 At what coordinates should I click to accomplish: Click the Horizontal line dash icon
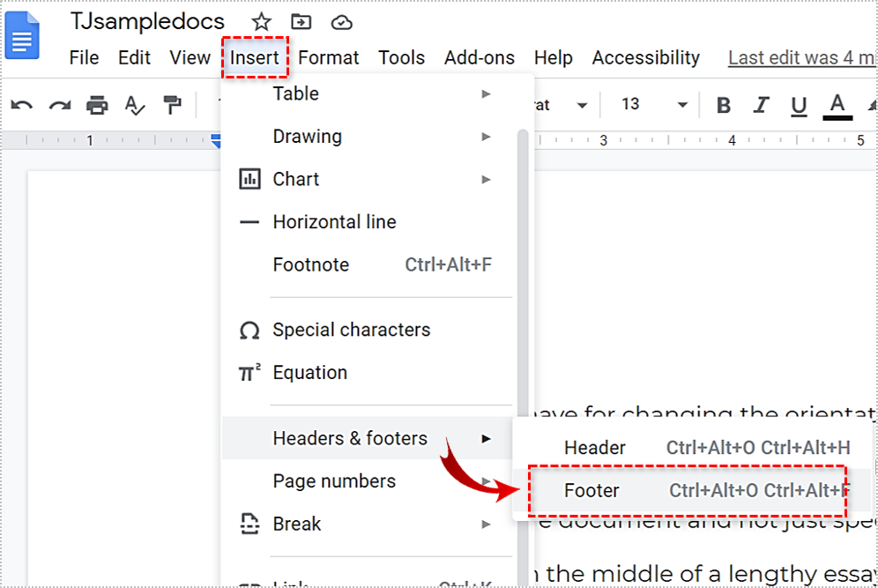tap(249, 222)
